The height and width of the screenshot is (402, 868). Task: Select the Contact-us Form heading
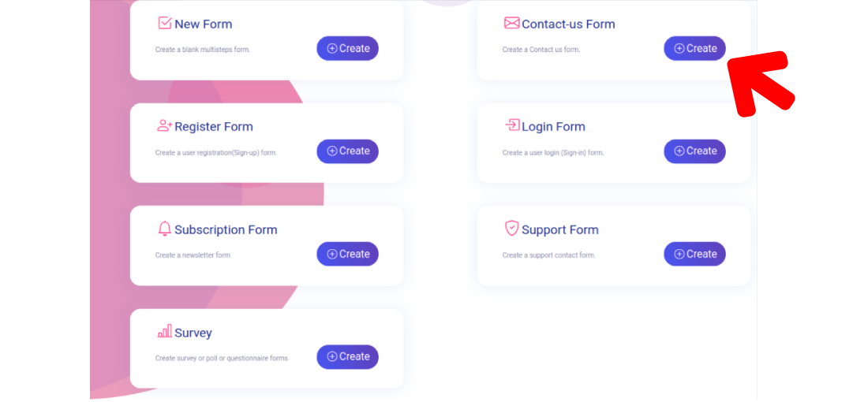568,24
